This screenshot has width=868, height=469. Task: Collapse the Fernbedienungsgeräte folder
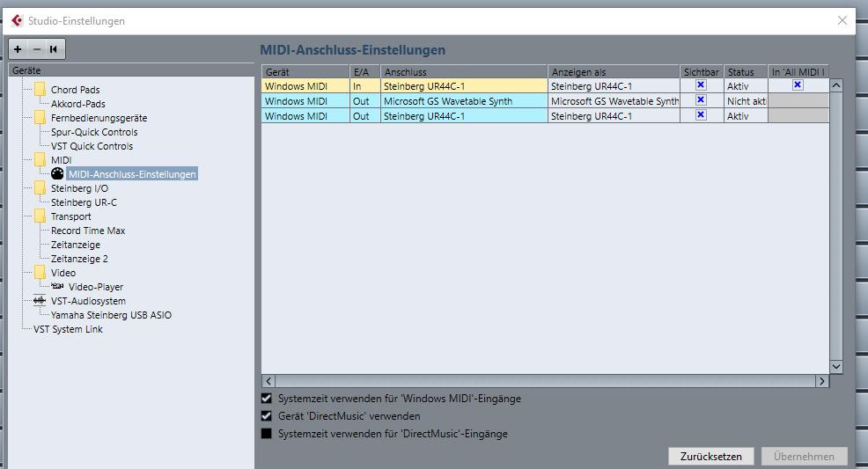(40, 117)
